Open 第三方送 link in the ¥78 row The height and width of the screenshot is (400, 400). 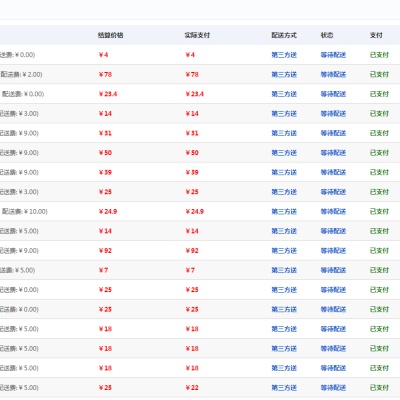click(x=284, y=74)
